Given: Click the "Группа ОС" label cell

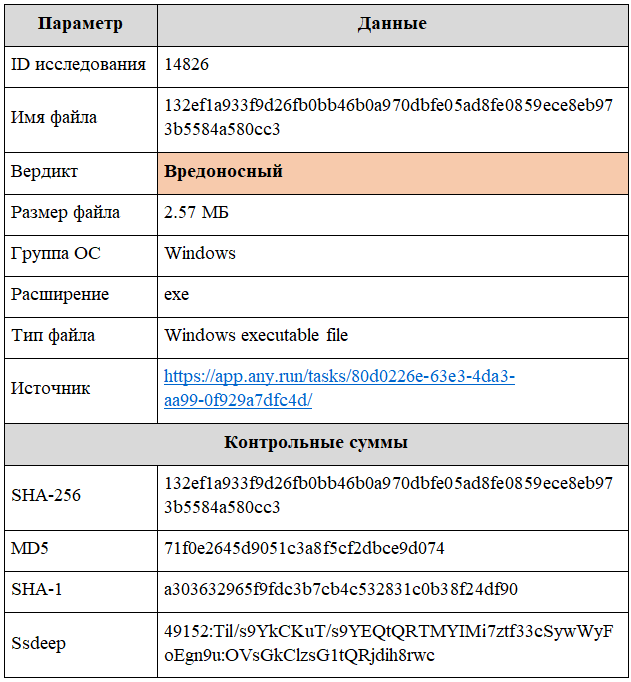Looking at the screenshot, I should point(53,253).
